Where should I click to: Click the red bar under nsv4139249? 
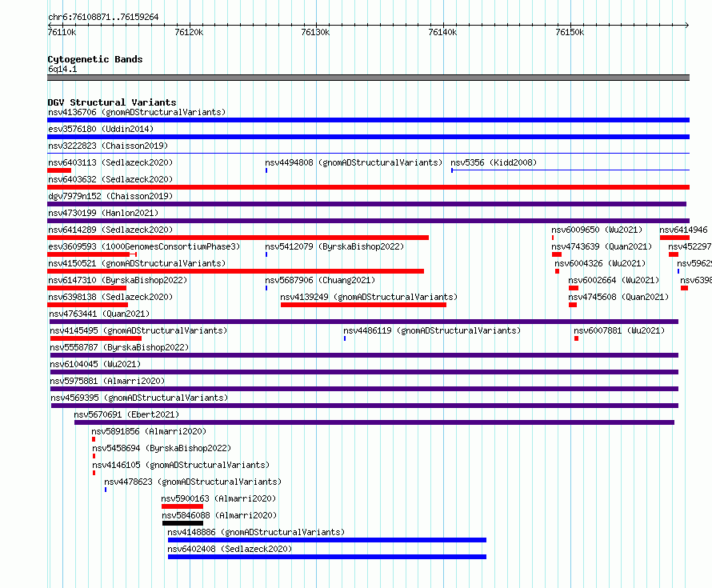[x=363, y=305]
